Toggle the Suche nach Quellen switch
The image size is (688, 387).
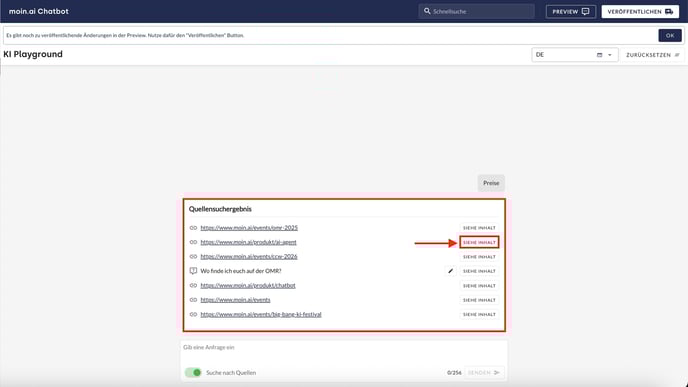coord(193,373)
